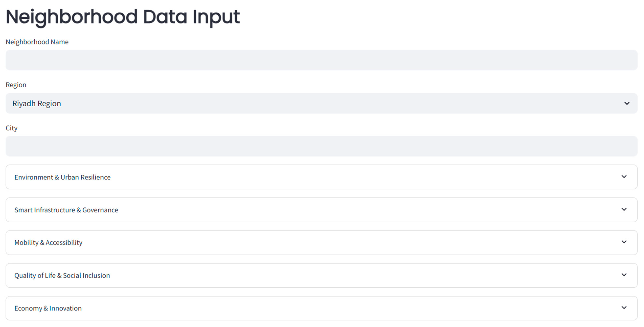Expand the Quality of Life & Social Inclusion title
Image resolution: width=644 pixels, height=327 pixels.
(62, 275)
